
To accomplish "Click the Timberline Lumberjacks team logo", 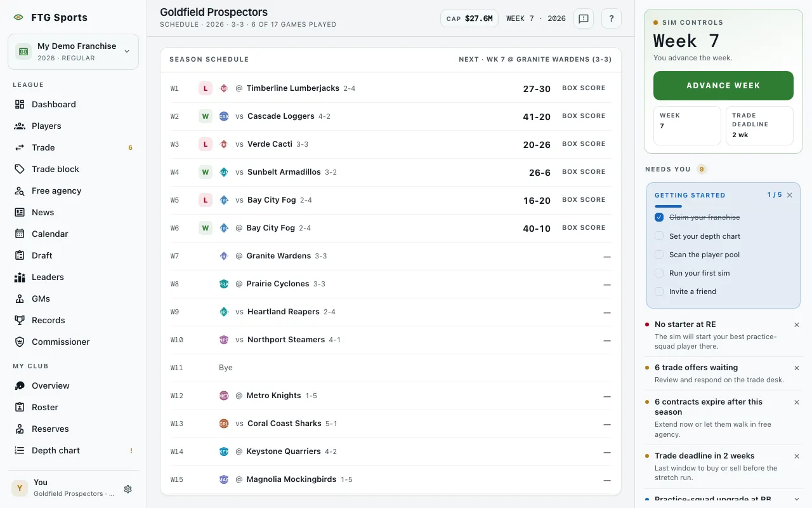I will coord(224,88).
